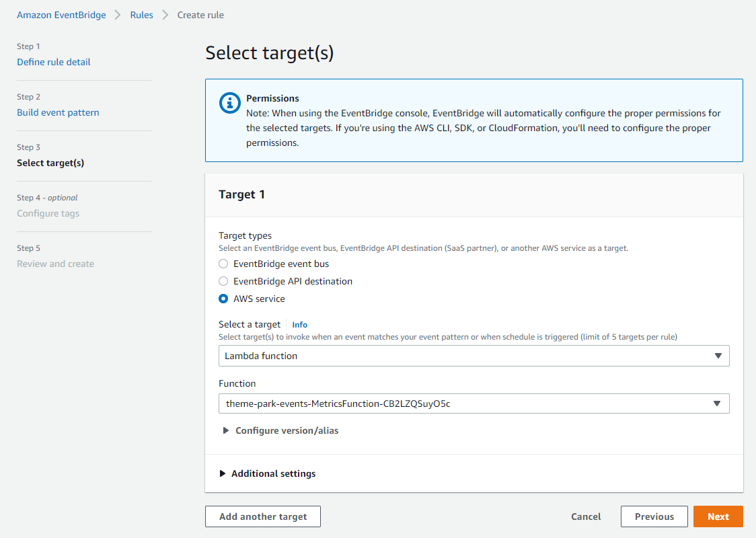Screen dimensions: 756x538
Task: Click breadcrumb chevron after Amazon EventBridge
Action: point(118,15)
